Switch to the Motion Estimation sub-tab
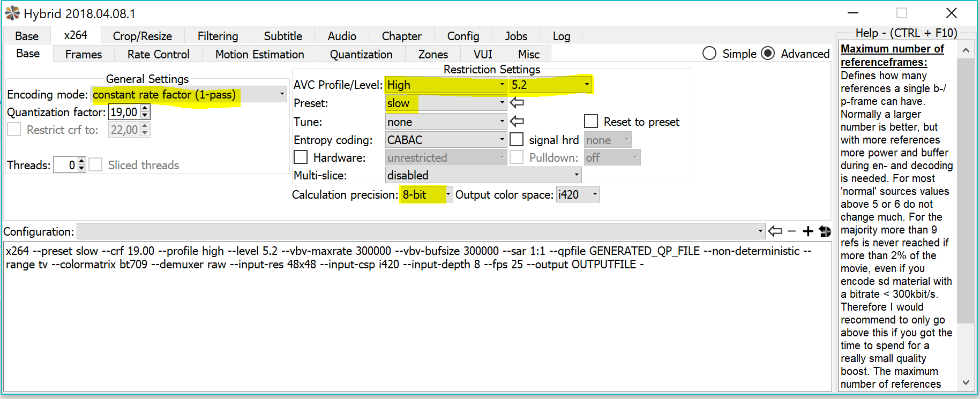 (259, 54)
